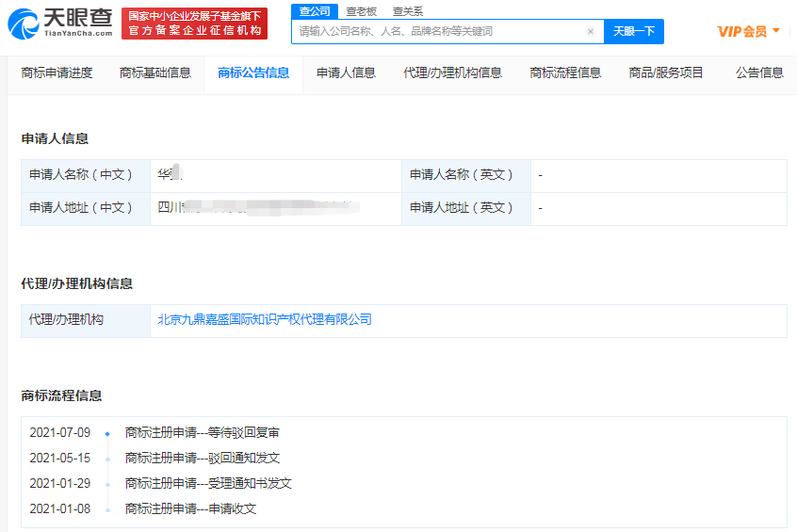Open the VIP会员 dropdown menu
Image resolution: width=797 pixels, height=532 pixels.
749,31
